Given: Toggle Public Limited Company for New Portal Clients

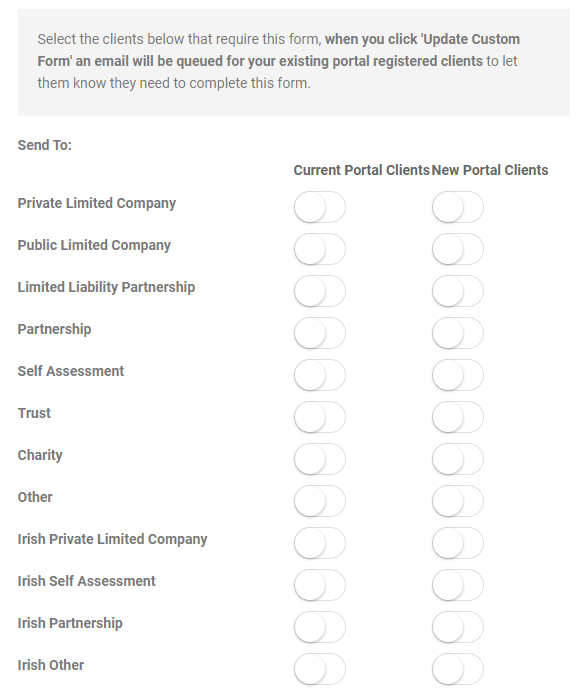Looking at the screenshot, I should [458, 249].
